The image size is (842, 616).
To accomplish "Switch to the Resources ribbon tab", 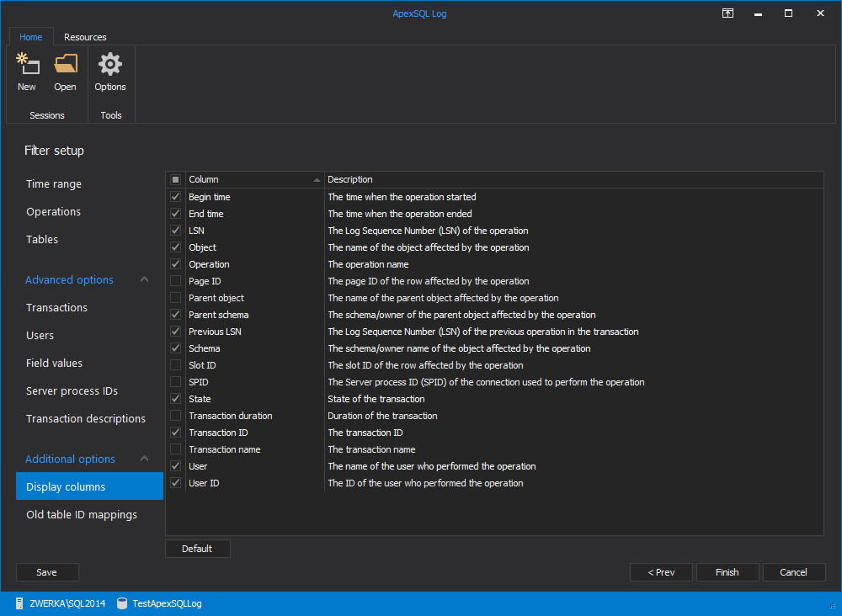I will [85, 37].
